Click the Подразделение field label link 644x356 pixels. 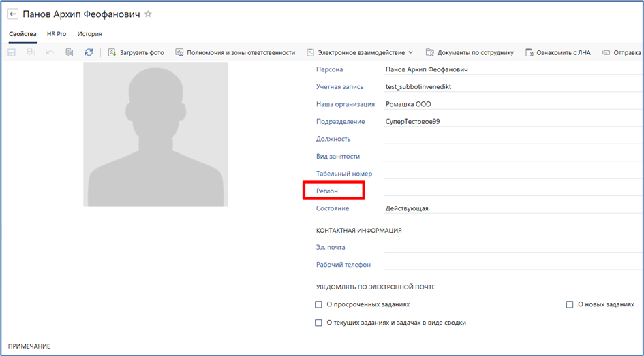(x=341, y=121)
